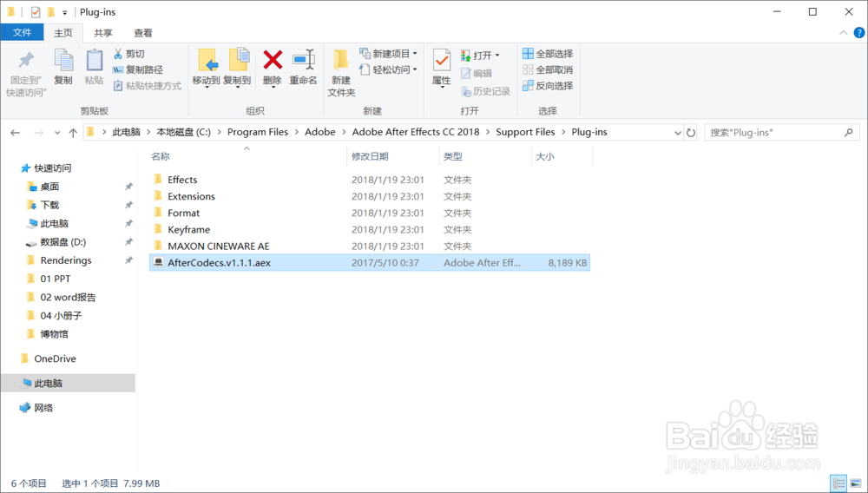Select the AfterCodecs.v1.1.1.aex file
The image size is (868, 493).
(x=370, y=263)
